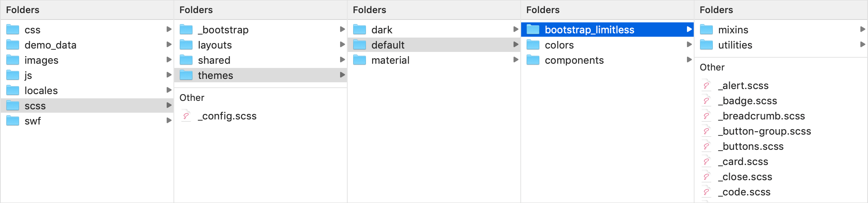The image size is (868, 203).
Task: Select the dark theme folder icon
Action: click(x=360, y=30)
